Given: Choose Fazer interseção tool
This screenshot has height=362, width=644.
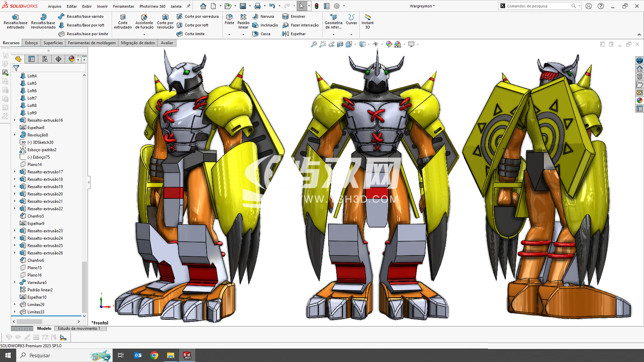Looking at the screenshot, I should pos(300,25).
